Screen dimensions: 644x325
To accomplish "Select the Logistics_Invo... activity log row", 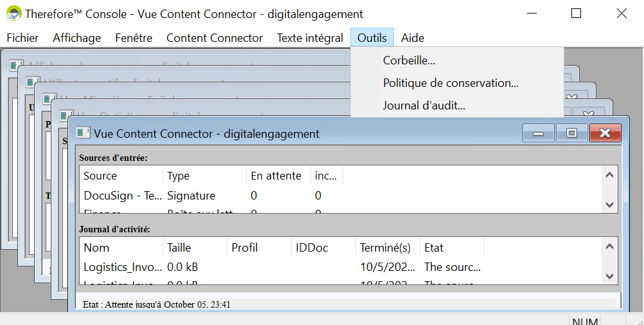I will pyautogui.click(x=341, y=267).
